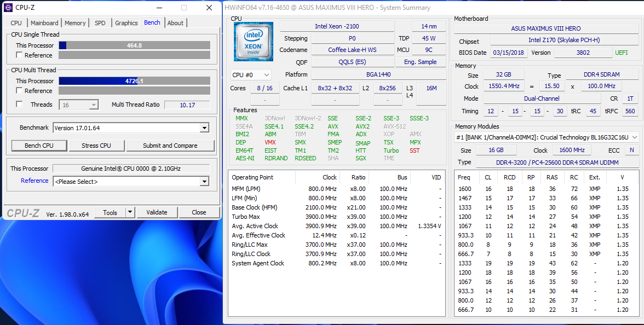Switch to the Mainboard tab

[44, 23]
